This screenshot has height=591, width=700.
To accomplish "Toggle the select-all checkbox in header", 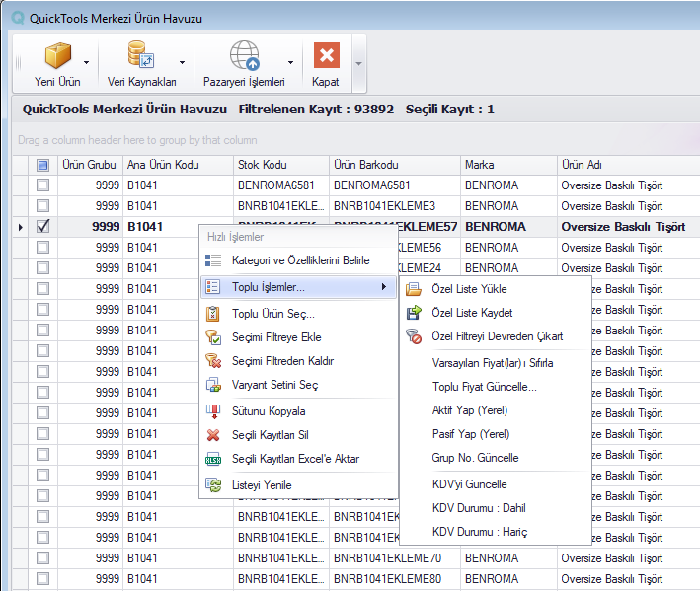I will [42, 166].
